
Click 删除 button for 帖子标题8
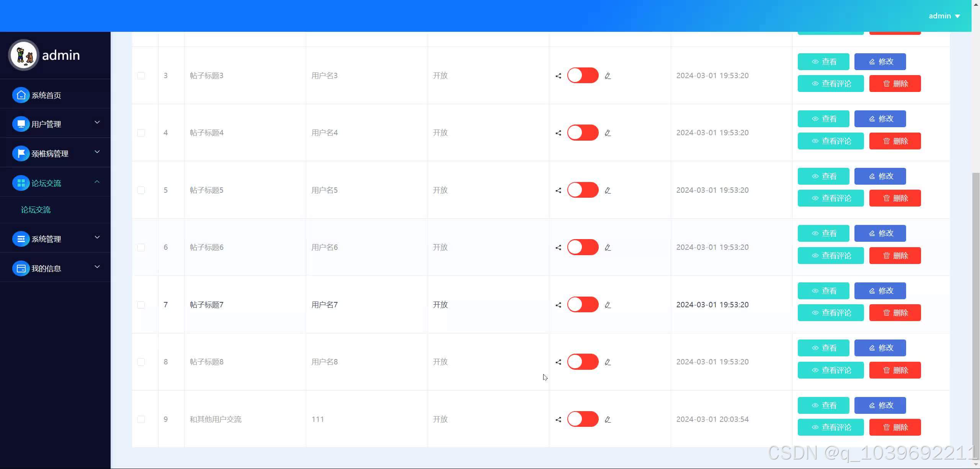[x=895, y=370]
